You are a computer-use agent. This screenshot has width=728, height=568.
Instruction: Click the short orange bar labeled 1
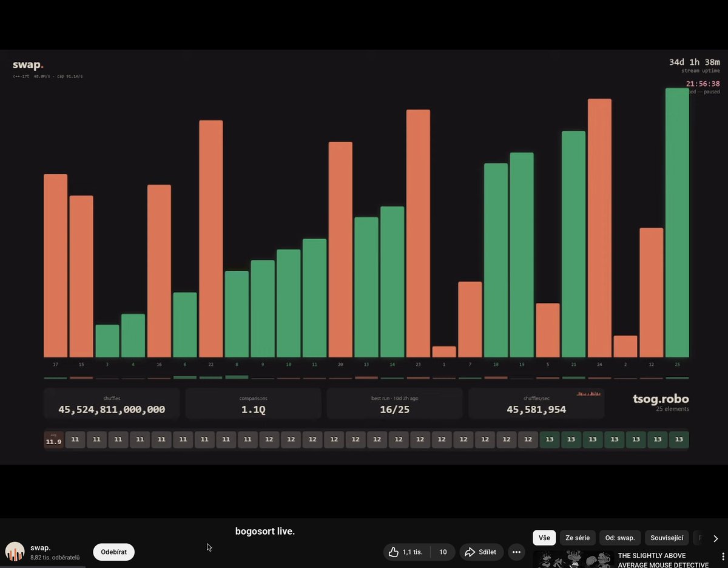pyautogui.click(x=444, y=352)
